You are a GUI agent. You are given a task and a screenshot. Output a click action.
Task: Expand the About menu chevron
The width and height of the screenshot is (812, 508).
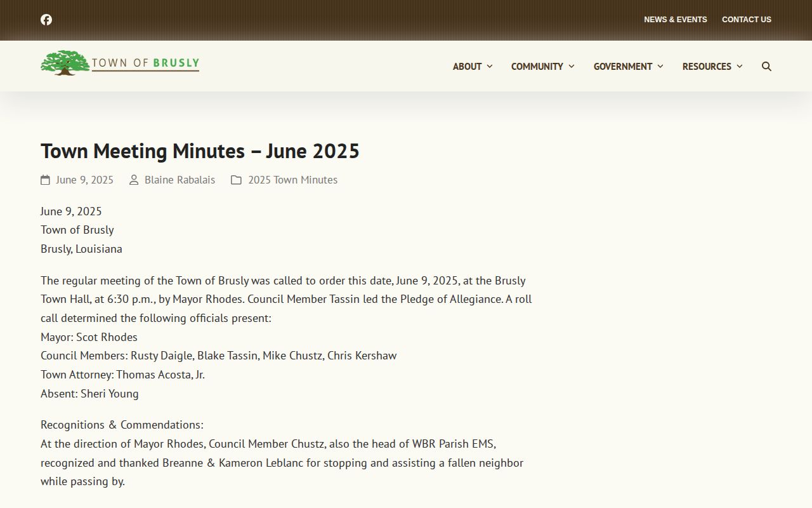click(x=489, y=67)
